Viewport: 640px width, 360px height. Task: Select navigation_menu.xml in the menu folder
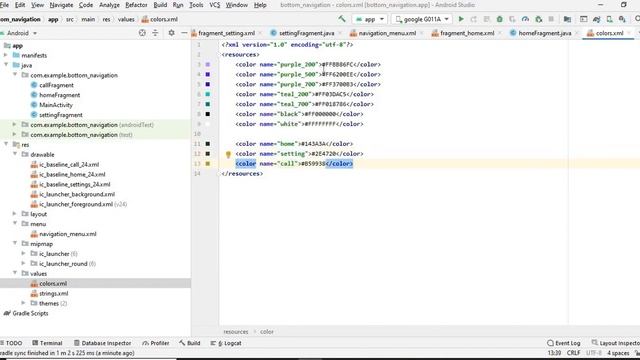point(68,234)
